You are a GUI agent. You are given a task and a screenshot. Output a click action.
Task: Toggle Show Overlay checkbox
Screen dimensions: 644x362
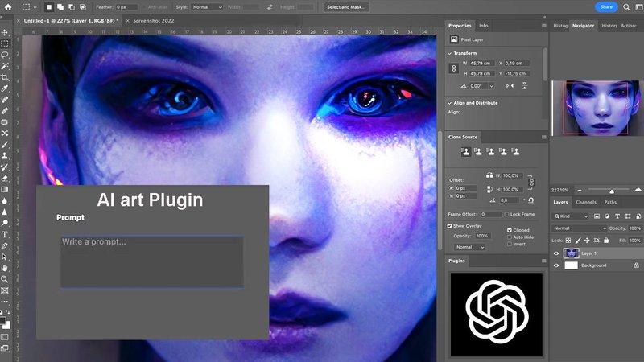[x=449, y=226]
